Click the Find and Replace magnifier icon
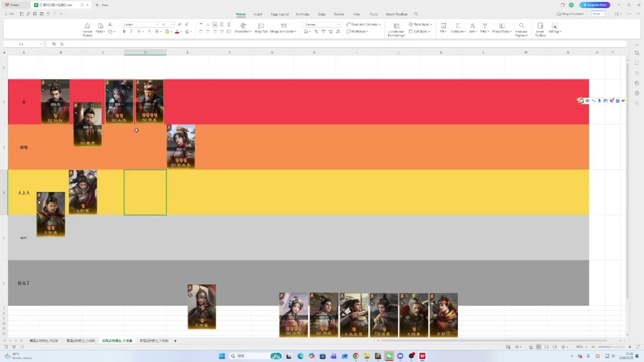 coord(521,26)
